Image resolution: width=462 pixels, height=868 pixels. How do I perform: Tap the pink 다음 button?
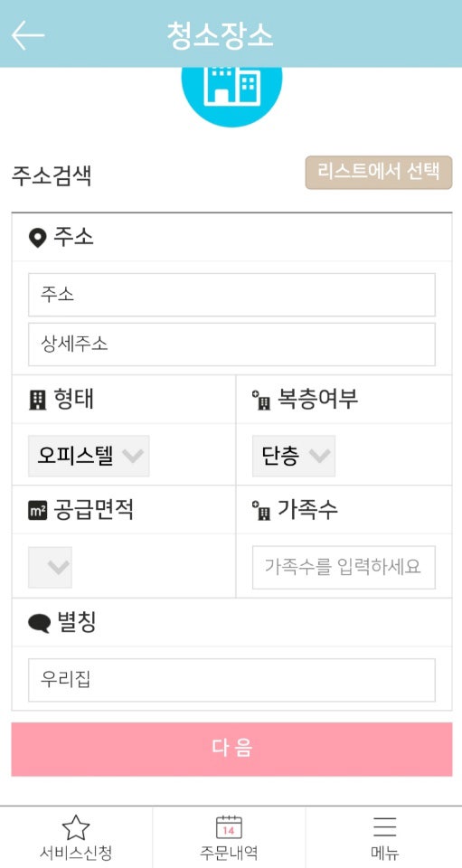[231, 749]
